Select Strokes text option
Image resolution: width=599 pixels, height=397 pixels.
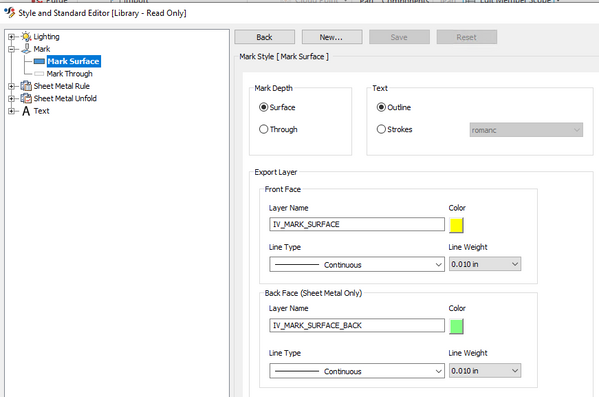pos(394,129)
